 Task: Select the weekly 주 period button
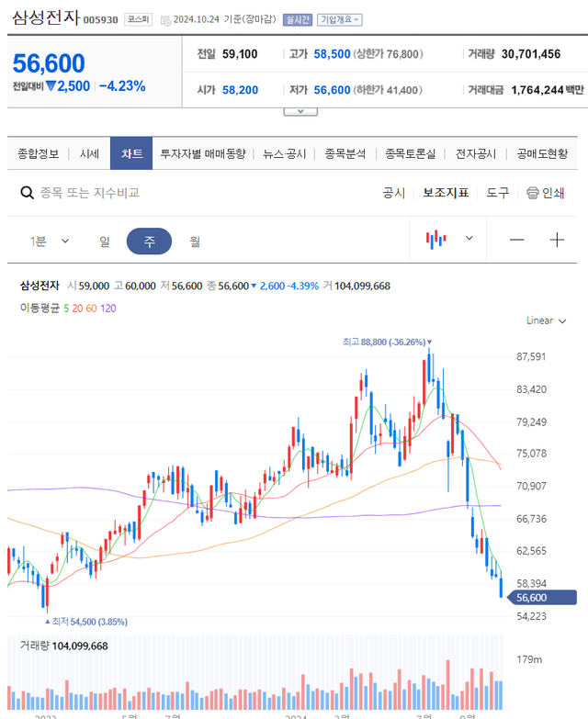click(x=149, y=241)
